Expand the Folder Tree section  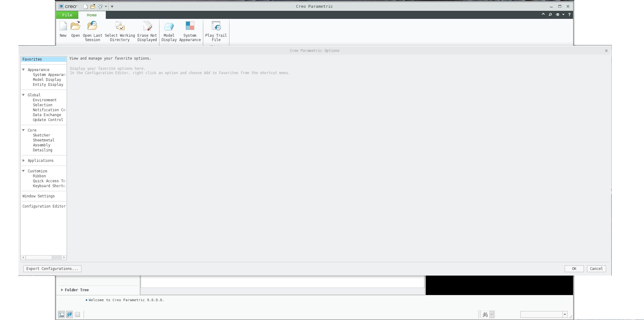(62, 290)
